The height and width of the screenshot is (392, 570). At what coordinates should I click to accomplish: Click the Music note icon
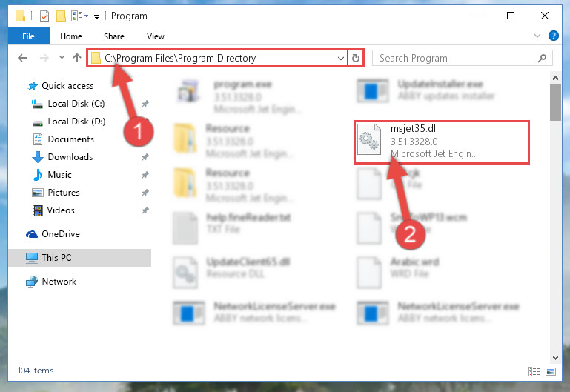pyautogui.click(x=38, y=175)
